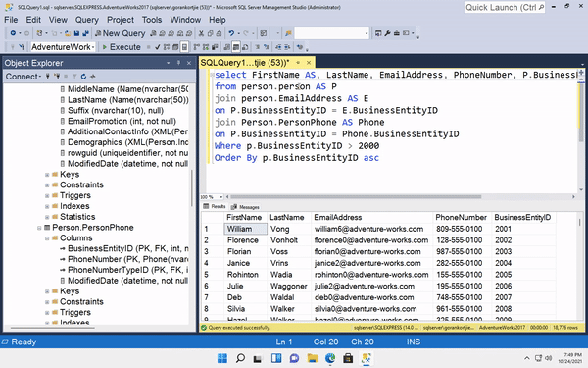588x368 pixels.
Task: Expand Constraints folder under Person.PersonPhone
Action: [47, 302]
